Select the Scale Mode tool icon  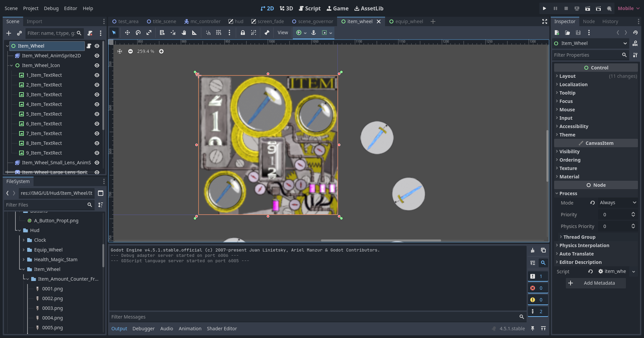coord(149,33)
